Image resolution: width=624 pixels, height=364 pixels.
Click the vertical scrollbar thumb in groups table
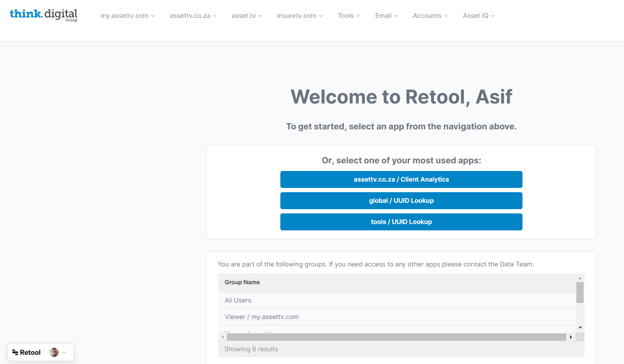coord(580,292)
